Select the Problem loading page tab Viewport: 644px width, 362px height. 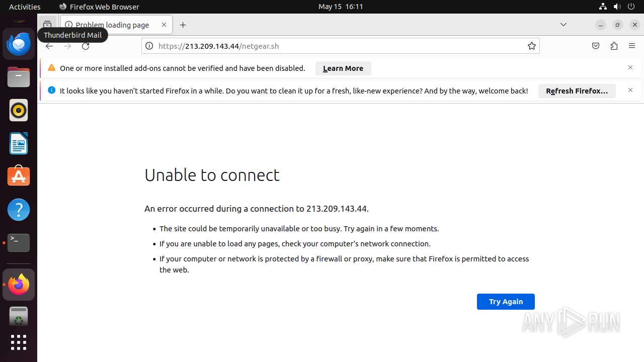click(x=116, y=25)
